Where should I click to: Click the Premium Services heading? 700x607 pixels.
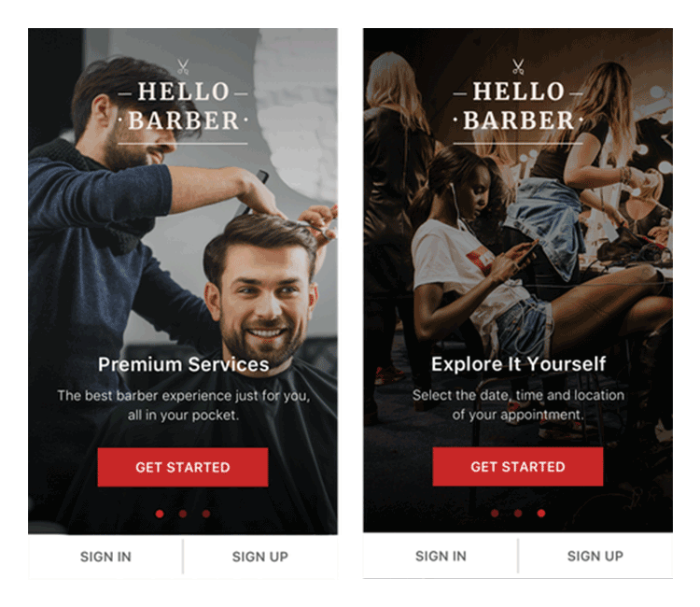[184, 364]
